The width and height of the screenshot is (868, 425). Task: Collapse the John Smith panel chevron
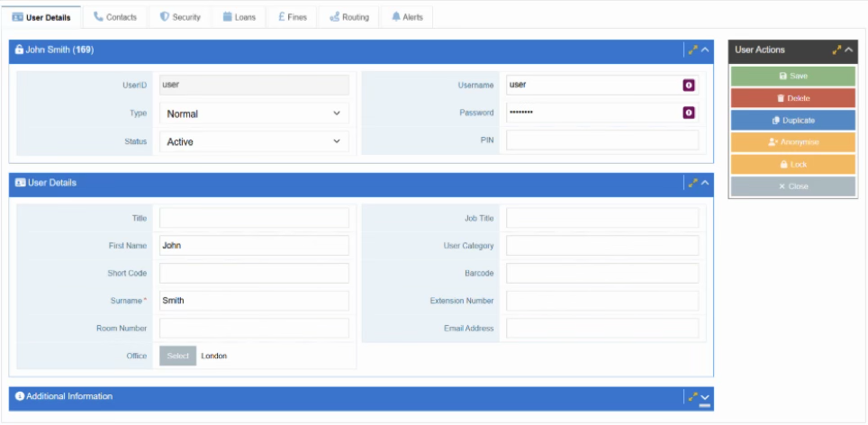(x=705, y=50)
